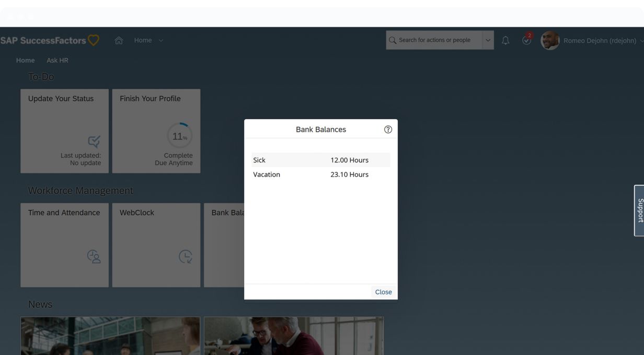This screenshot has width=644, height=355.
Task: Open the to-do checkmark icon with badge
Action: click(527, 40)
